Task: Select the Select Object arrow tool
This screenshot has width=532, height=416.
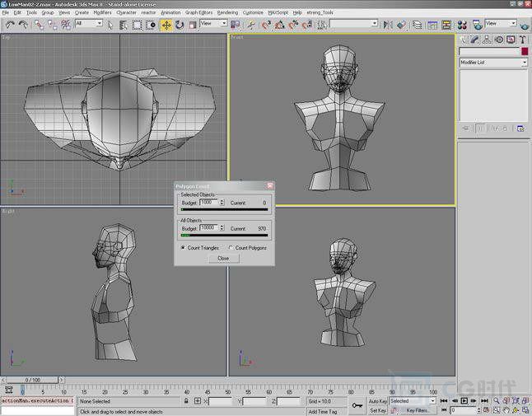Action: (x=110, y=25)
